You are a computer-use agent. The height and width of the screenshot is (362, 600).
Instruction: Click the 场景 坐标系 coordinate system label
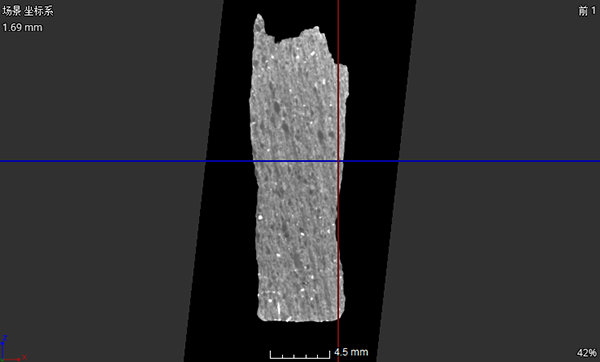(x=28, y=11)
